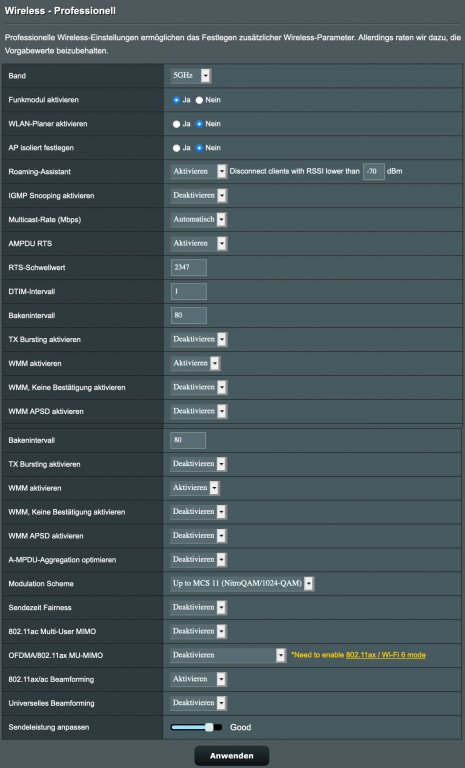This screenshot has width=465, height=768.
Task: Click the RTS-Schwellwert input field
Action: [189, 267]
